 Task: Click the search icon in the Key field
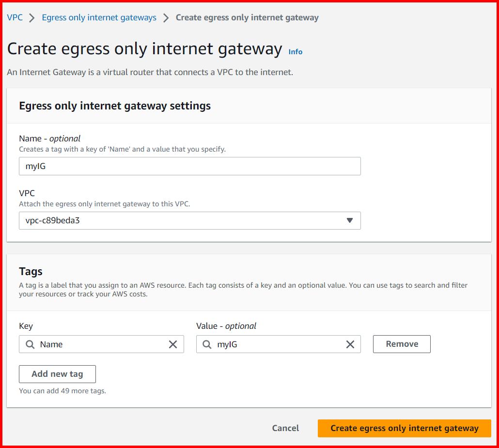29,344
